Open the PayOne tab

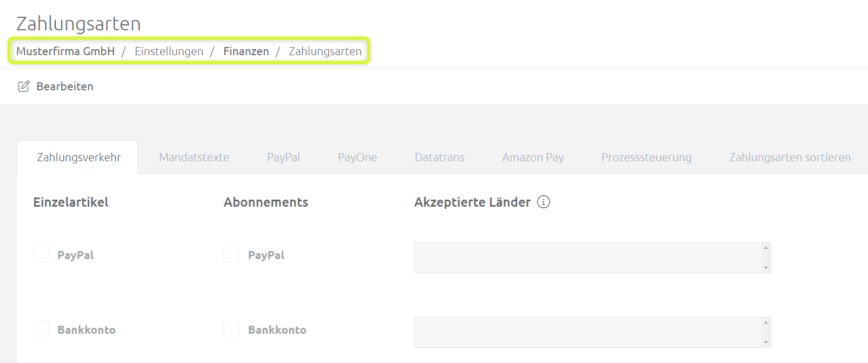pyautogui.click(x=357, y=157)
